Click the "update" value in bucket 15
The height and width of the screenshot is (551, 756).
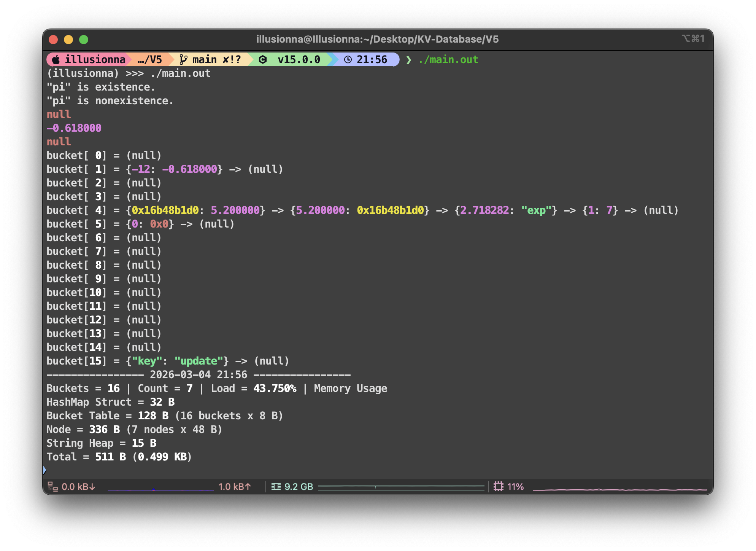pos(199,361)
